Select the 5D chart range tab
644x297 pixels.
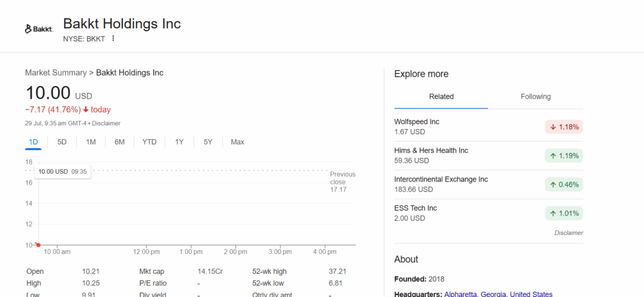(x=62, y=142)
